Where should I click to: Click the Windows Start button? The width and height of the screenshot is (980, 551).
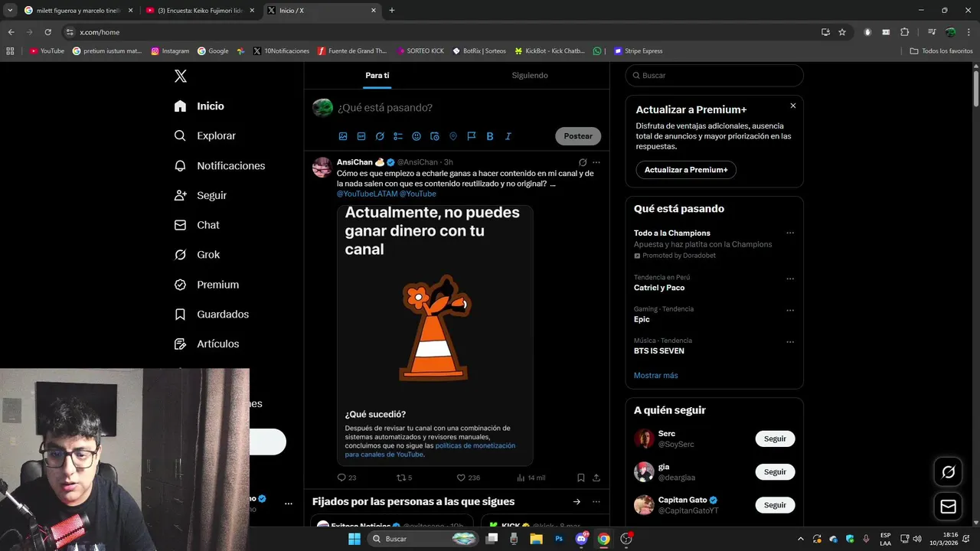pos(354,539)
